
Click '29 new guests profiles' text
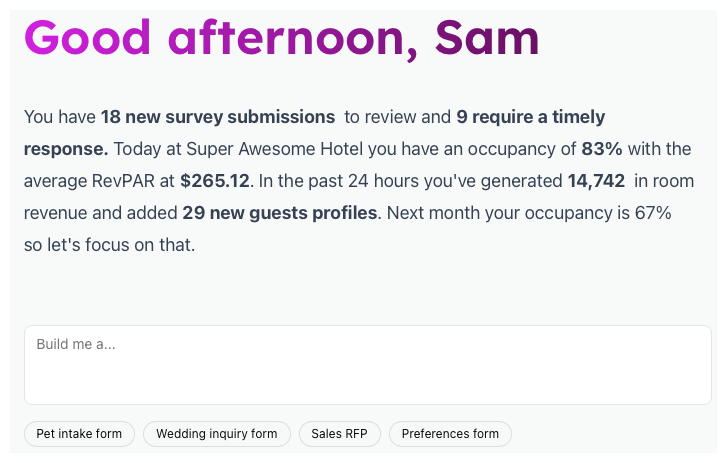(279, 213)
